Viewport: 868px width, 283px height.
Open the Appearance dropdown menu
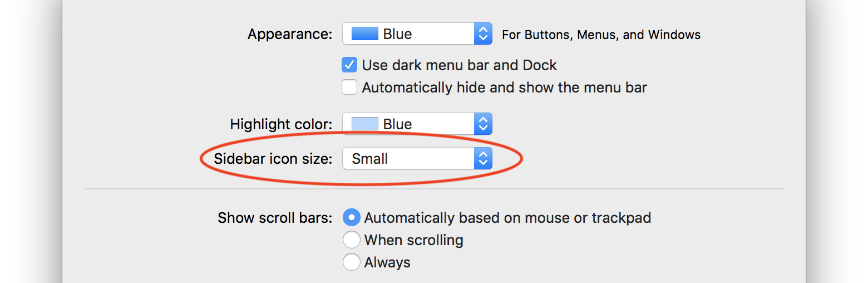pyautogui.click(x=417, y=34)
